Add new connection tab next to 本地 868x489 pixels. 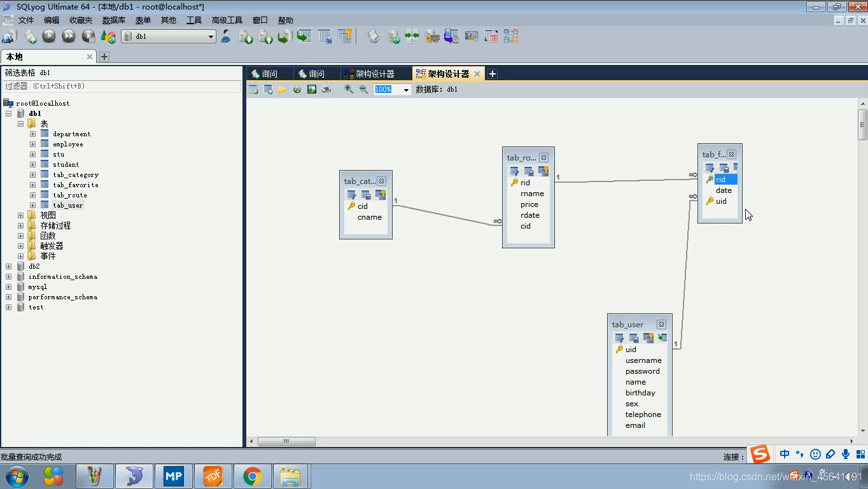tap(104, 57)
